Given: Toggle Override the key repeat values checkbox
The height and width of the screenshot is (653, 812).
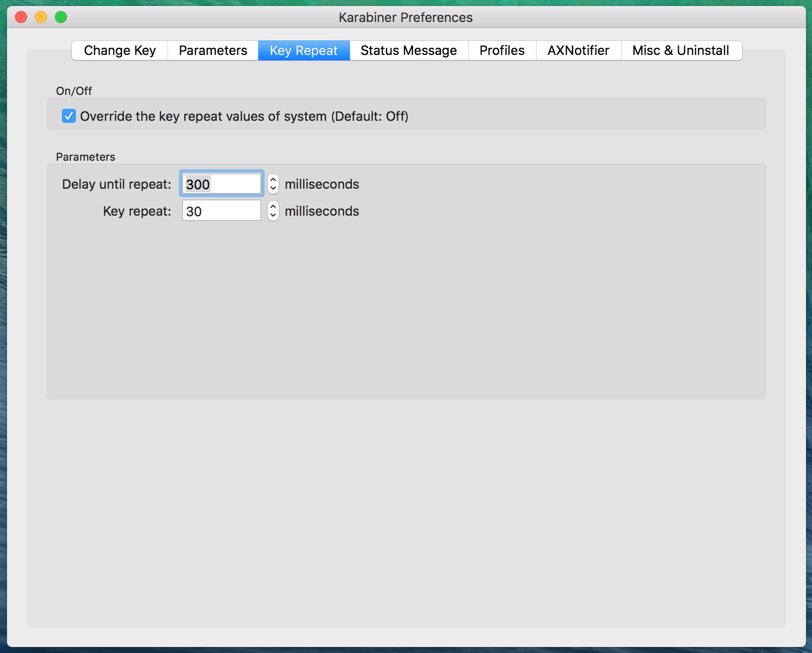Looking at the screenshot, I should (69, 116).
